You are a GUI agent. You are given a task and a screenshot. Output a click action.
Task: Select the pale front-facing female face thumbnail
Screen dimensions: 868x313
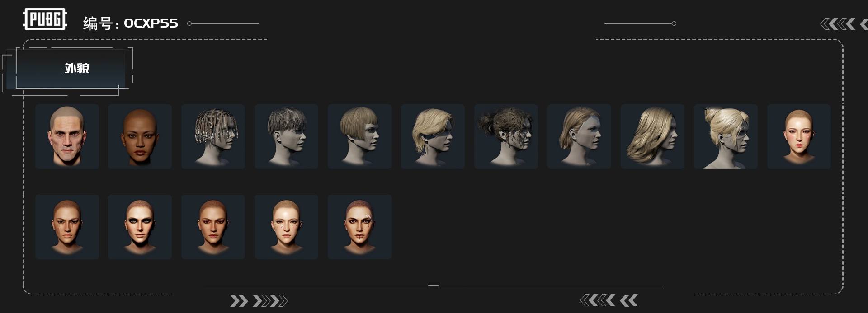tap(799, 136)
